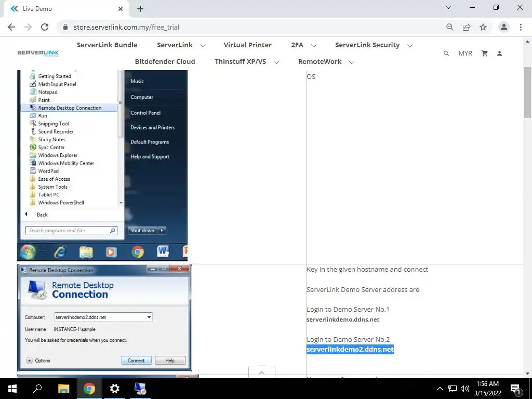Open the site account user icon
The height and width of the screenshot is (399, 532).
(x=499, y=54)
